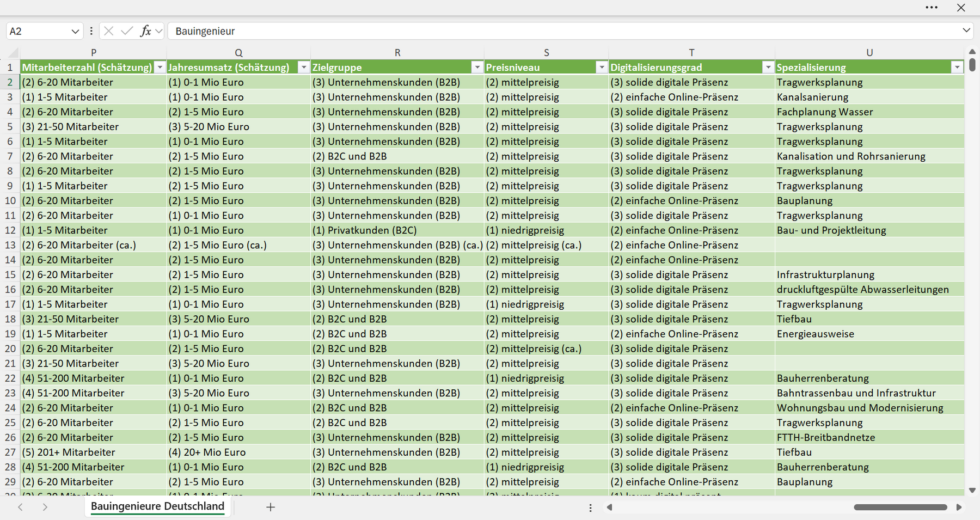Screen dimensions: 980x520
Task: Select column T header
Action: click(691, 53)
